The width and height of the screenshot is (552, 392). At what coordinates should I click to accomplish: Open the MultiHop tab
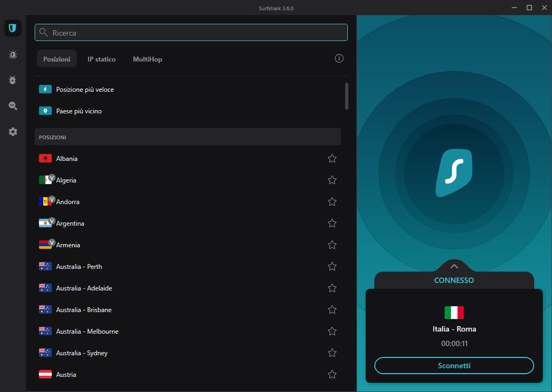147,59
